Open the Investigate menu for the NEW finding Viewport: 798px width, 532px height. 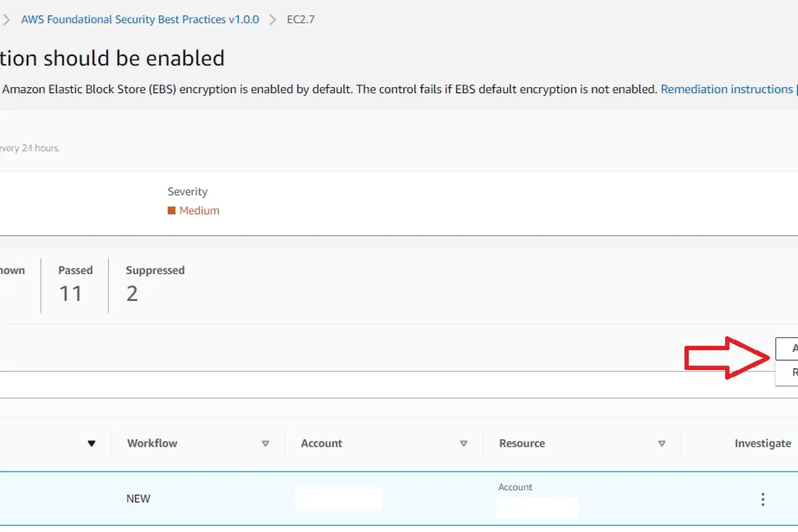coord(763,499)
